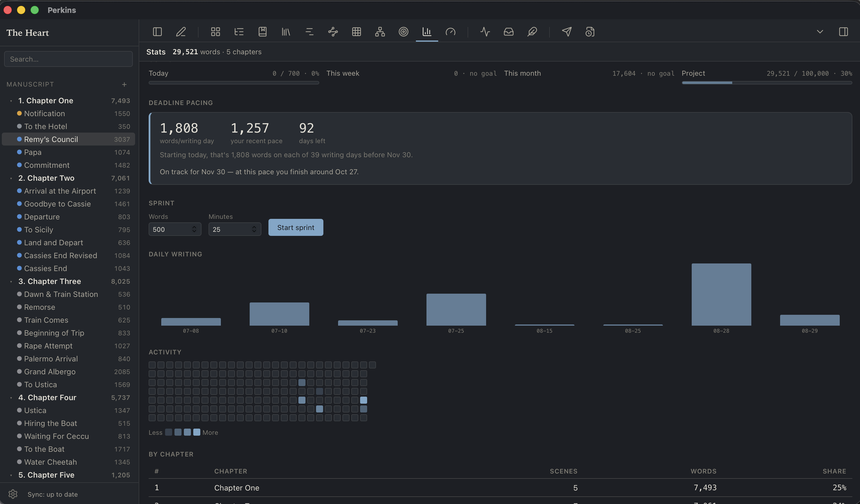Collapse the 1. Chapter One tree node
Viewport: 860px width, 504px height.
tap(11, 101)
